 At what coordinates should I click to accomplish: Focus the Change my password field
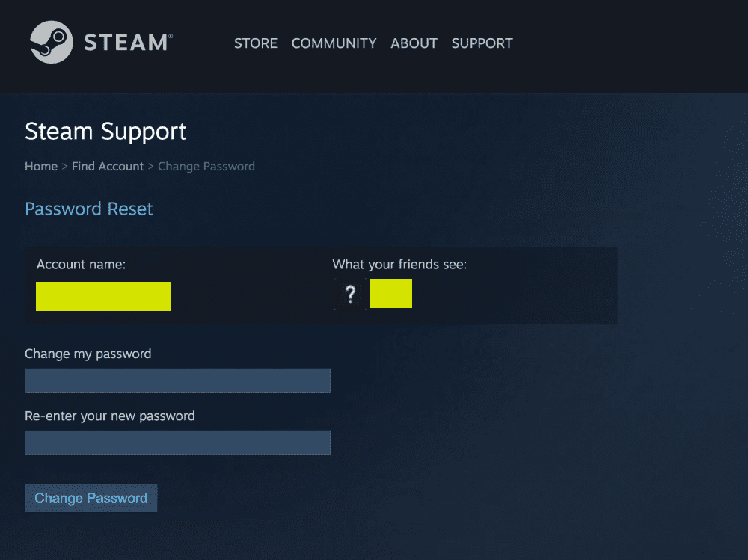tap(178, 381)
